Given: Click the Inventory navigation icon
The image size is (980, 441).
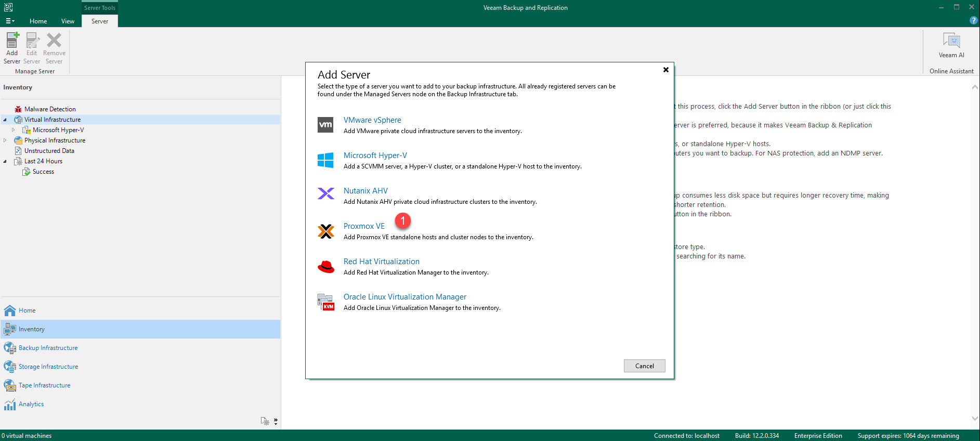Looking at the screenshot, I should point(10,329).
